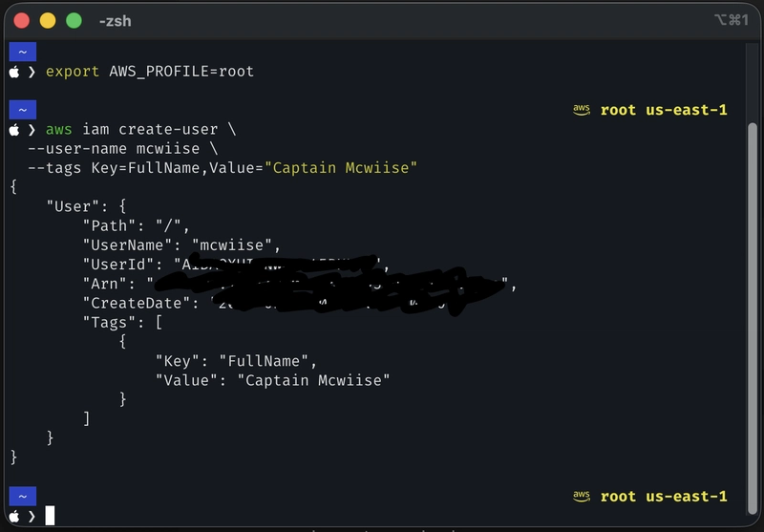764x532 pixels.
Task: Click the tilde badge above the aws iam command
Action: pyautogui.click(x=22, y=110)
